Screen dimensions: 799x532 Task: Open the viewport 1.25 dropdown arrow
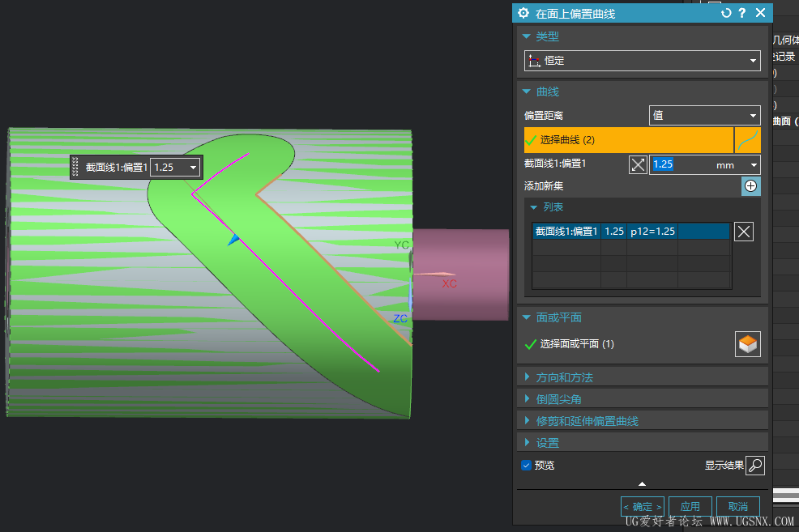(193, 167)
